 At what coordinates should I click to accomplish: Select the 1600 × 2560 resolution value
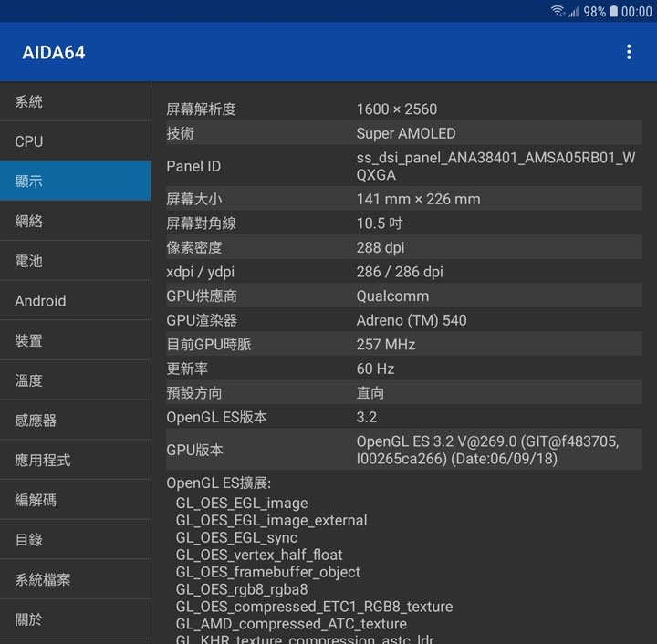(397, 109)
